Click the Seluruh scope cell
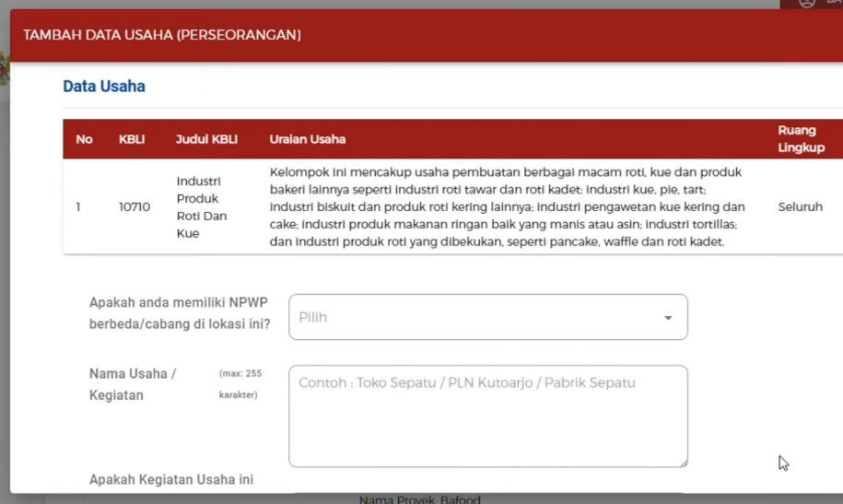843x504 pixels. (800, 207)
